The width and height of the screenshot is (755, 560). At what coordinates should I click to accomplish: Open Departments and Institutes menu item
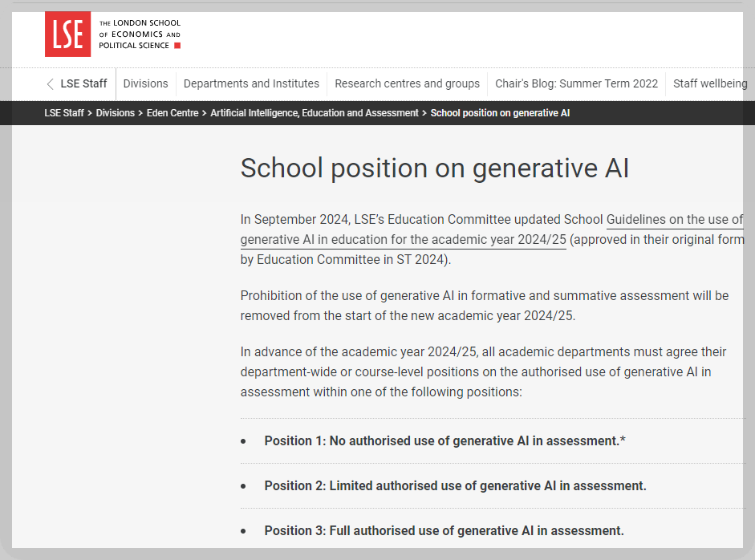click(x=251, y=83)
